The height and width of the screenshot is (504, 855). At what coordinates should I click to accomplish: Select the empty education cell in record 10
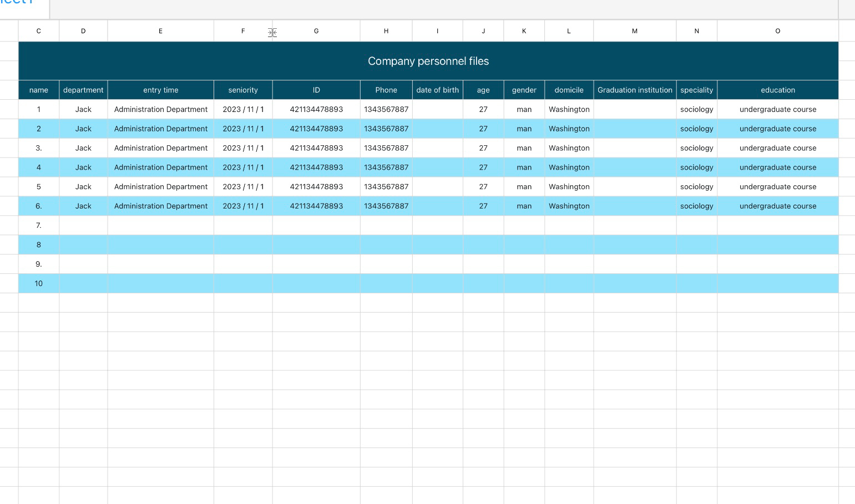(x=778, y=283)
